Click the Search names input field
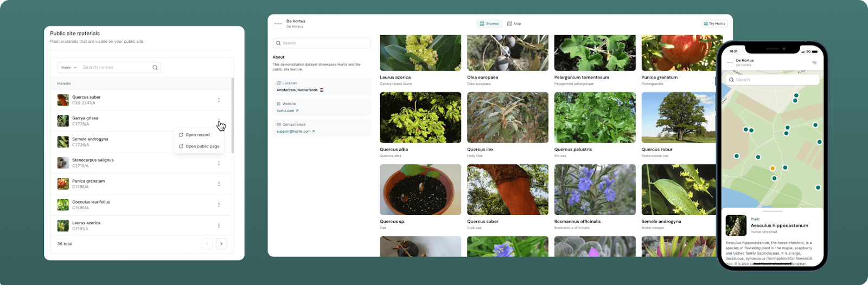868x285 pixels. pyautogui.click(x=116, y=68)
